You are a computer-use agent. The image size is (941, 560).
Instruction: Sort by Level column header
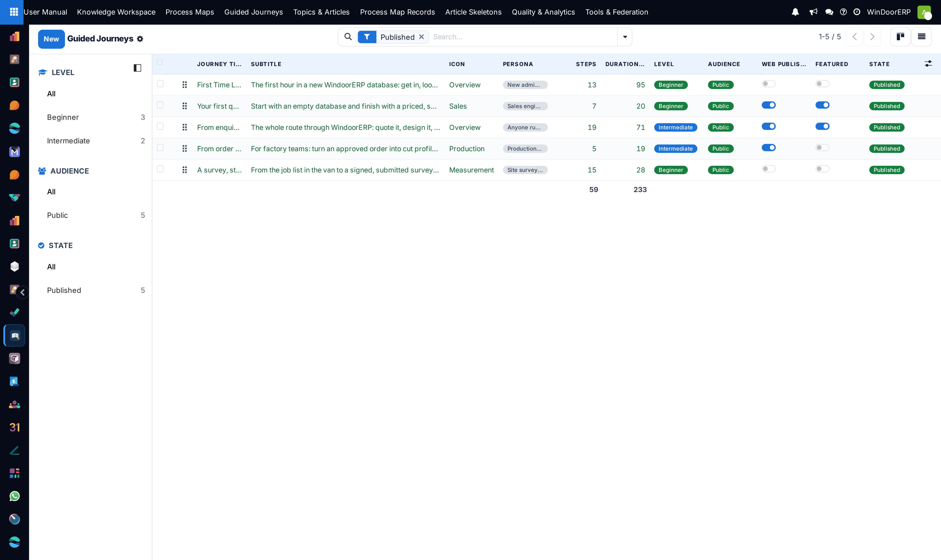point(663,64)
